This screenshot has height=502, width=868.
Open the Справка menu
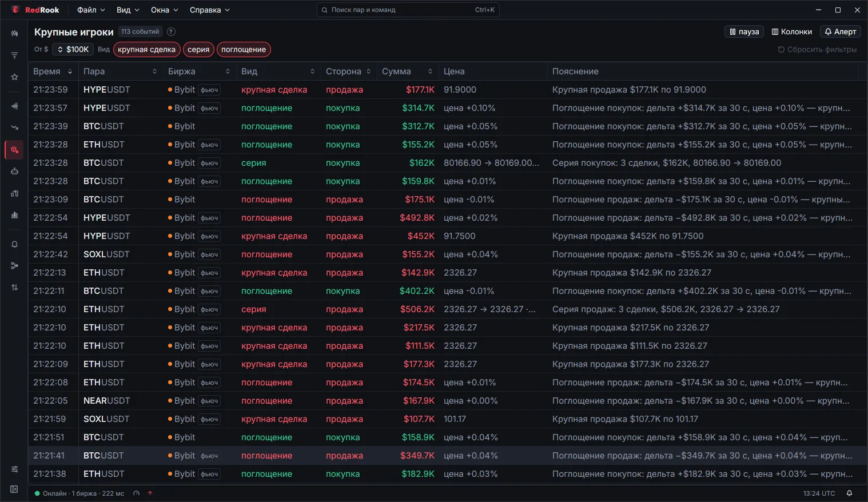tap(209, 10)
